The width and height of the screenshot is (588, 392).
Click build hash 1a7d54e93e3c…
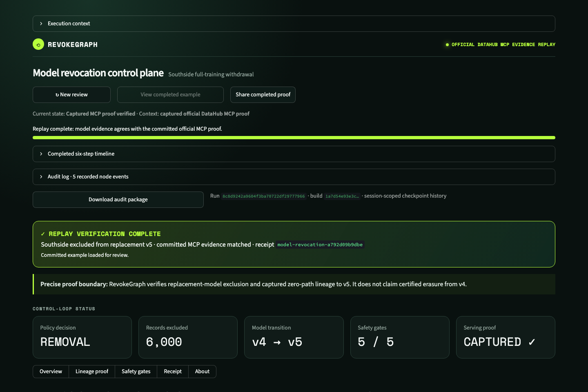(x=342, y=196)
